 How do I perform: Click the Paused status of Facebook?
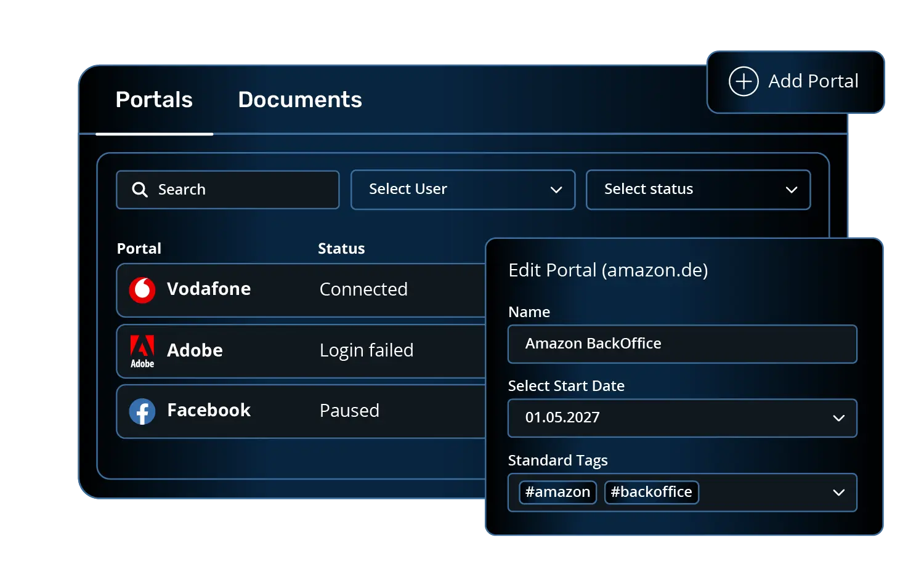pyautogui.click(x=349, y=411)
